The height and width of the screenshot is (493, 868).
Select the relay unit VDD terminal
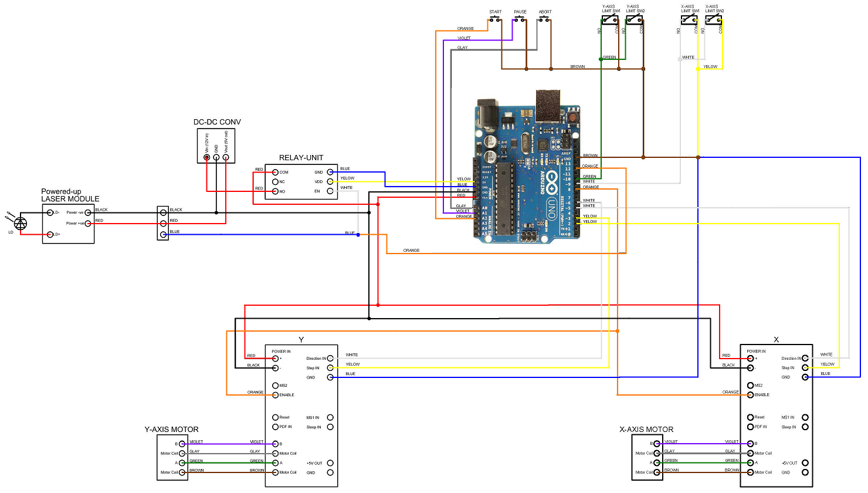[x=330, y=181]
